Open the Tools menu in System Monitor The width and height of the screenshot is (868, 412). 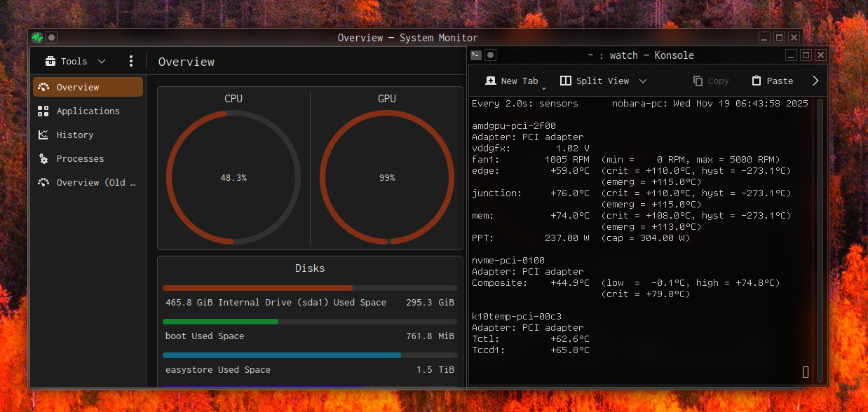coord(76,61)
